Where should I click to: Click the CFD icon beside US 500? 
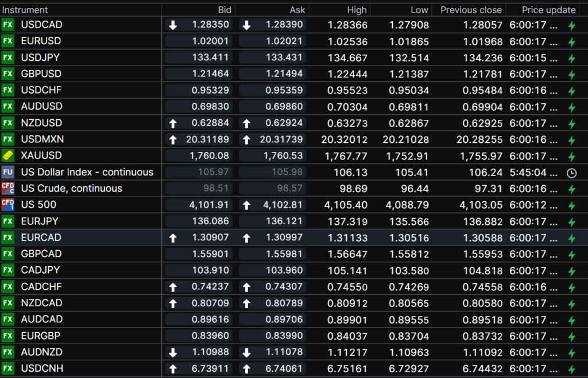(7, 205)
